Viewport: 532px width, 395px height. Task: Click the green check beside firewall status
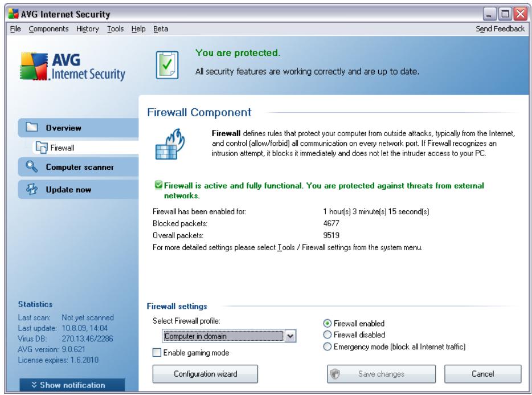(158, 185)
